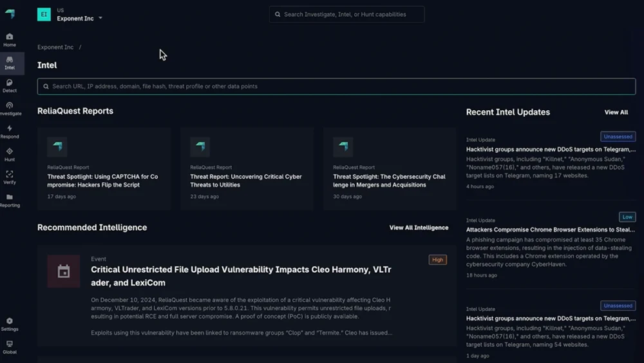Click the '17 days ago' timestamp
The image size is (644, 363).
click(x=62, y=197)
